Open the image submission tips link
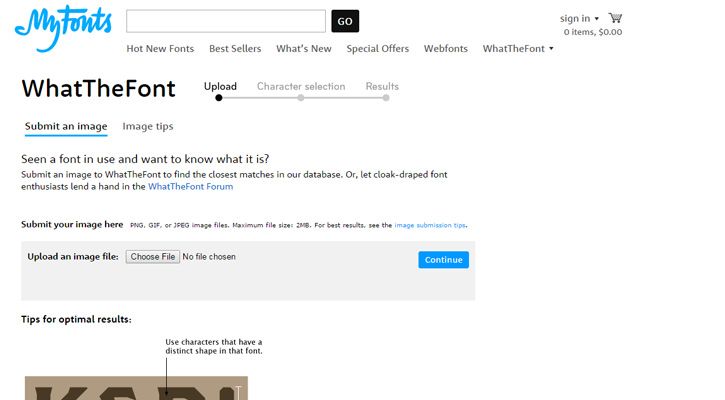This screenshot has height=400, width=725. pos(430,225)
